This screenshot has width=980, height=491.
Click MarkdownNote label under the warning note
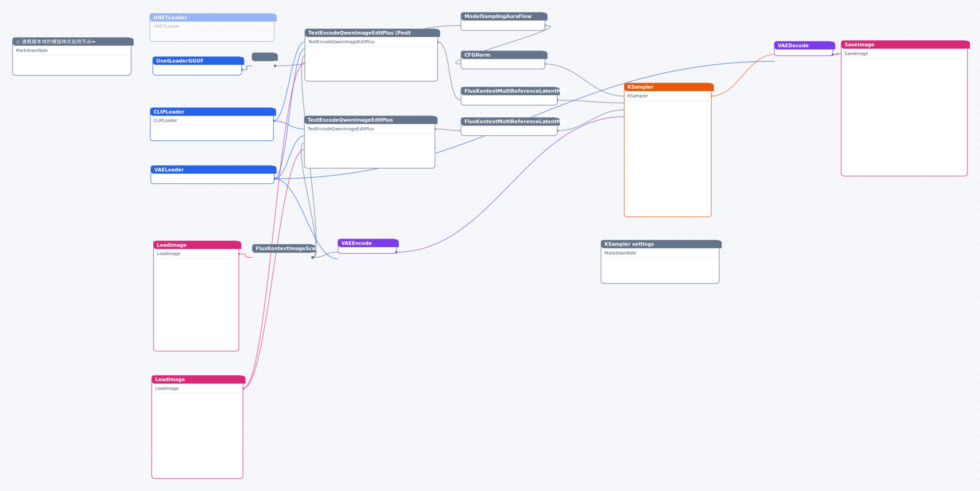click(32, 51)
